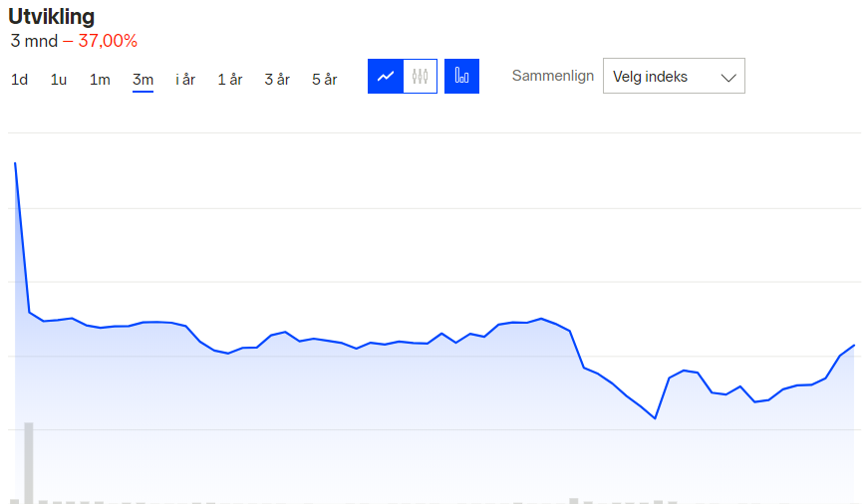Click the lowest dip of the price line
Viewport: 866px width, 504px height.
pos(655,418)
